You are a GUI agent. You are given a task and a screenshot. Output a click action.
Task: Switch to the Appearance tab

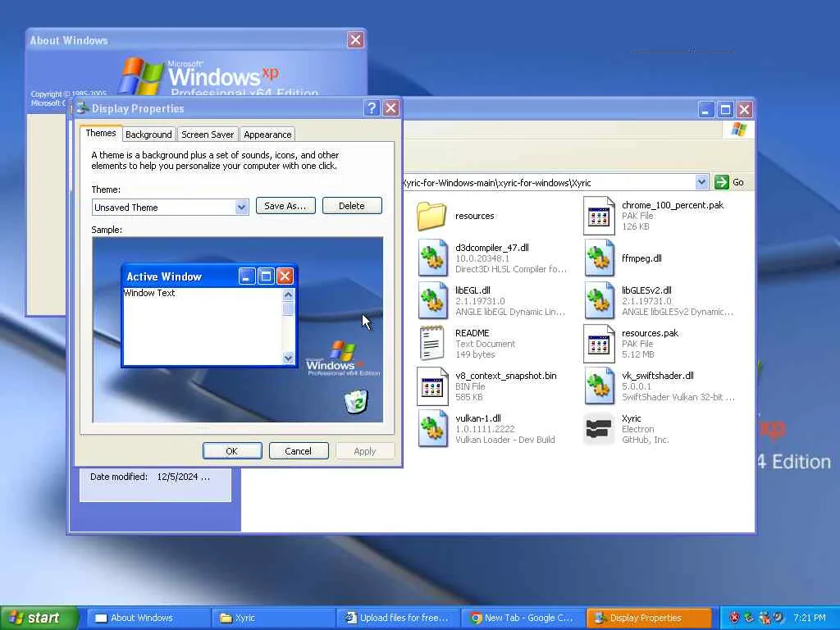[x=267, y=135]
